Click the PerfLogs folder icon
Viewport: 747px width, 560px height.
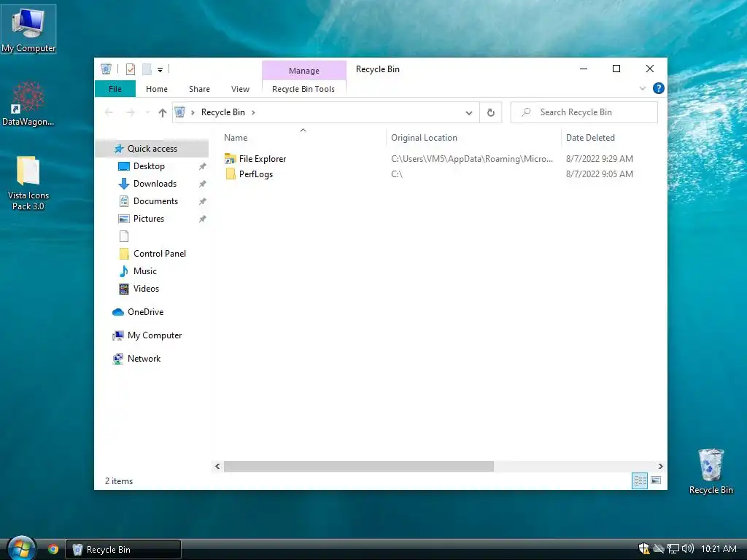pos(230,174)
